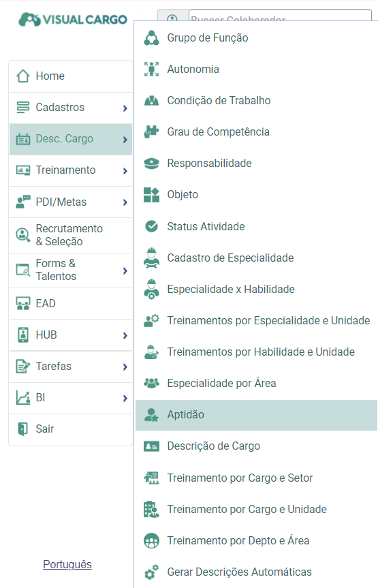Expand the BI submenu arrow
This screenshot has width=378, height=588.
click(125, 399)
